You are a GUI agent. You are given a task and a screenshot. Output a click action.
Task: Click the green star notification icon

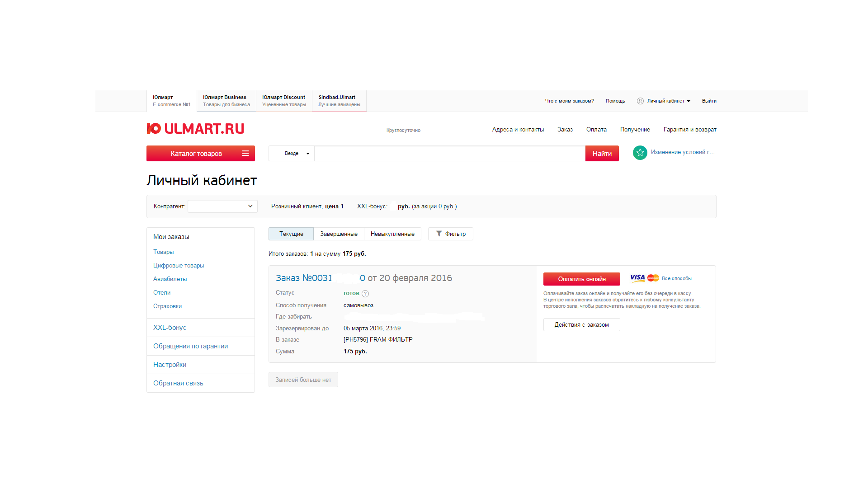(640, 153)
